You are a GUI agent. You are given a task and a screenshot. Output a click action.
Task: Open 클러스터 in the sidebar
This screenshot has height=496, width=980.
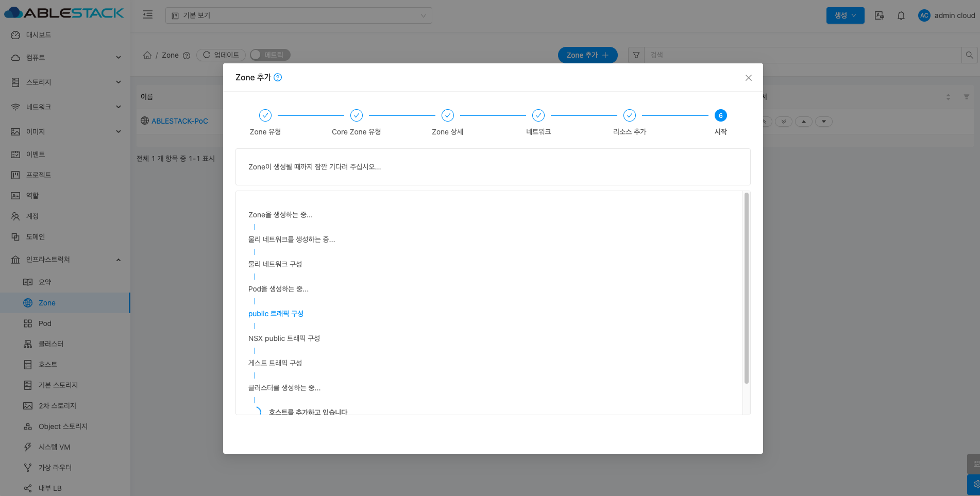65,344
